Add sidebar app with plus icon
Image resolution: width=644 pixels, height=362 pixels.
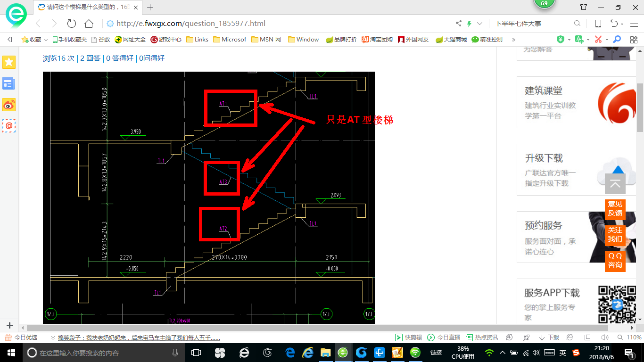(9, 325)
